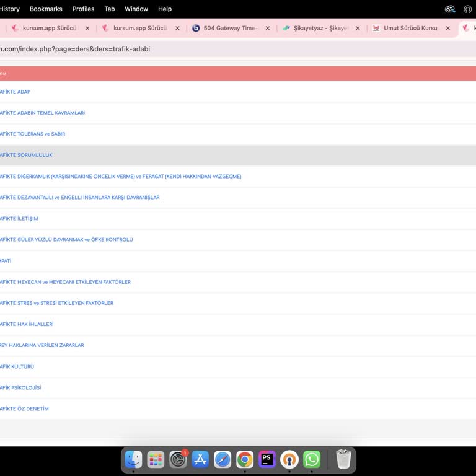Select the TRAFİKTE ÖZ DENETİM link
This screenshot has height=476, width=476.
(24, 408)
